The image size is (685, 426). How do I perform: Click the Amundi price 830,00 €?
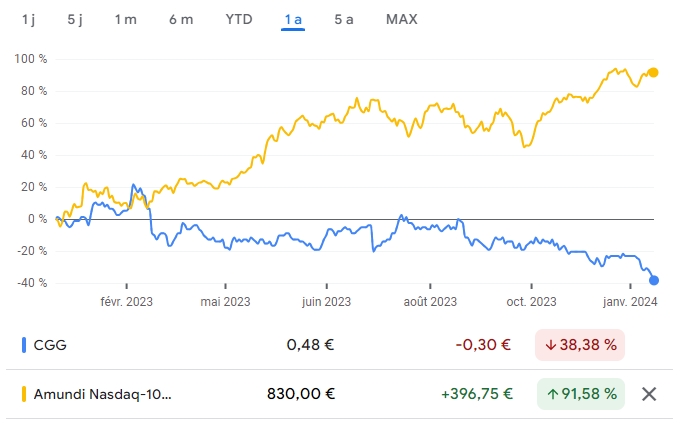[x=301, y=394]
